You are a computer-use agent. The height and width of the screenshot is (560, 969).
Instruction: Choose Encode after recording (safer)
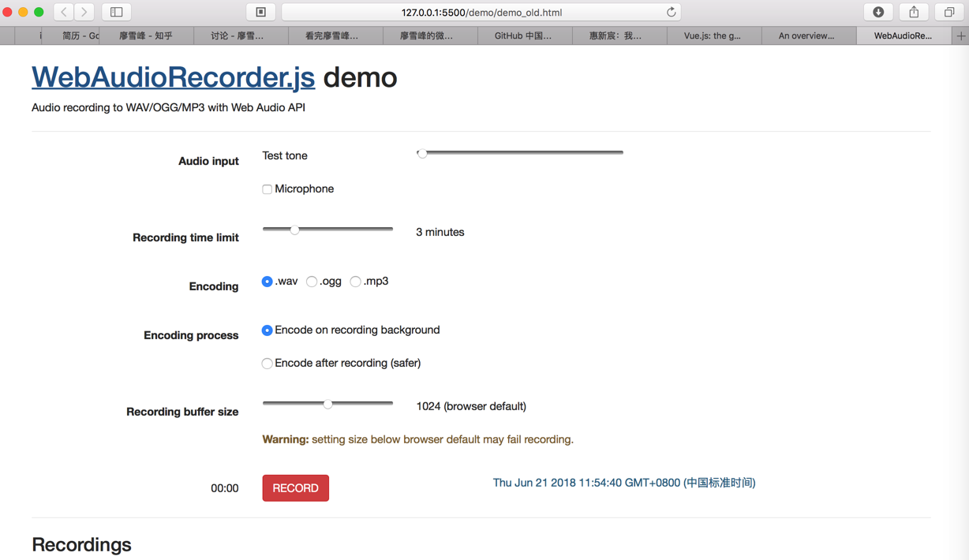[x=267, y=364]
